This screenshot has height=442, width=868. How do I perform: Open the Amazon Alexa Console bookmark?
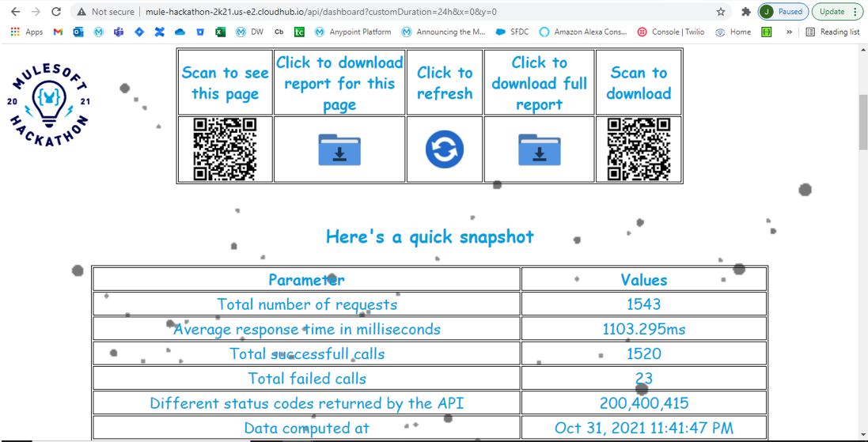[583, 32]
